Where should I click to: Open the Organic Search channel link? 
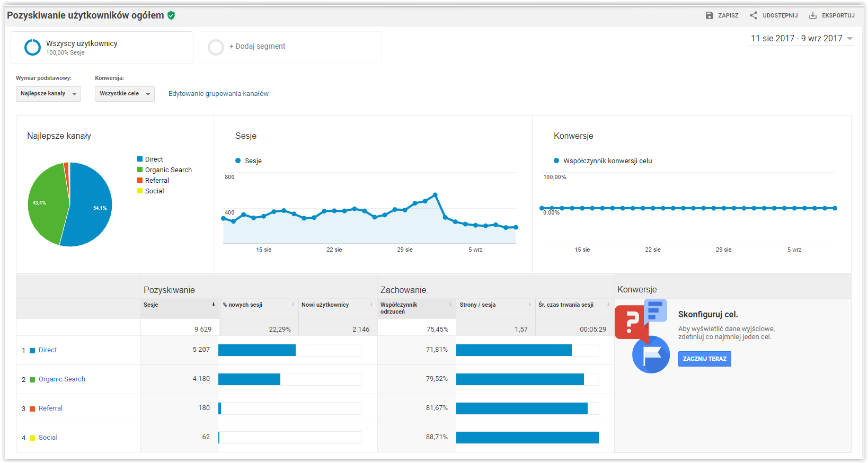(61, 379)
